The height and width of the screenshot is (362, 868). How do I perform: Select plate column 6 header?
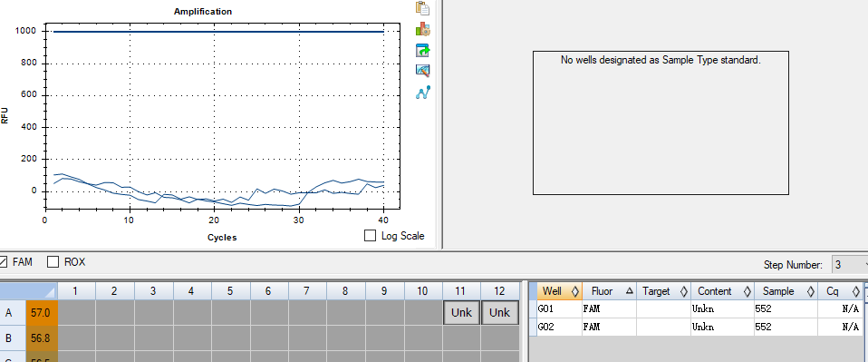268,291
